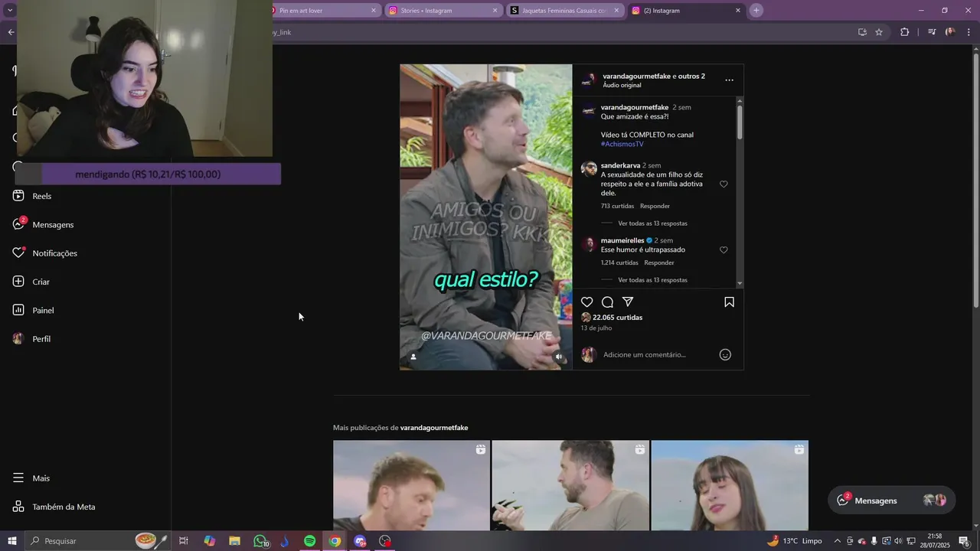This screenshot has height=551, width=980.
Task: Reply to sanderkarva's comment
Action: tap(655, 206)
